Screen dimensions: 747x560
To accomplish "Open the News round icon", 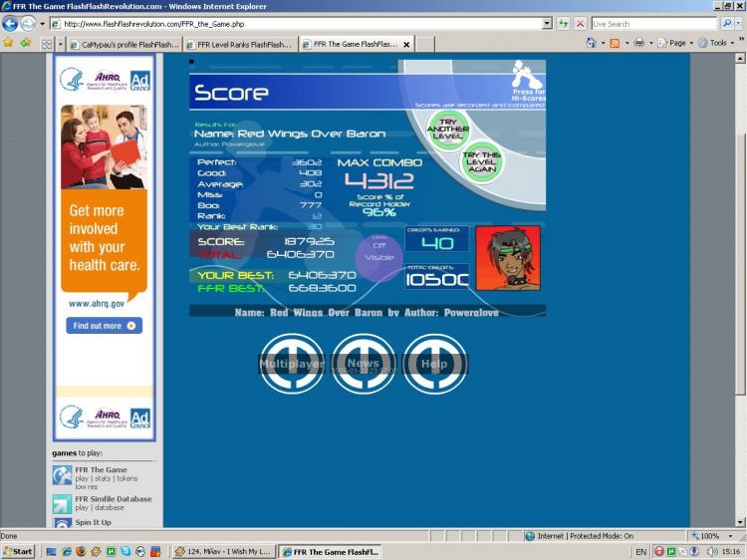I will coord(364,364).
